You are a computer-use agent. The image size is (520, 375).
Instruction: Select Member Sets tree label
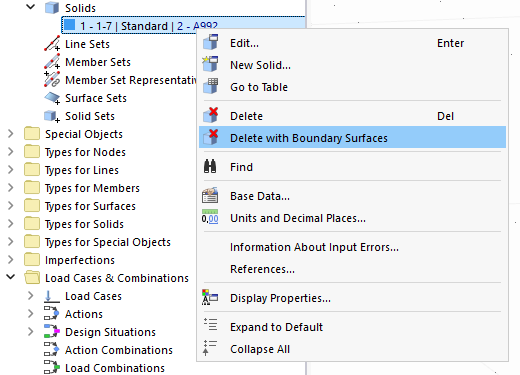click(98, 62)
